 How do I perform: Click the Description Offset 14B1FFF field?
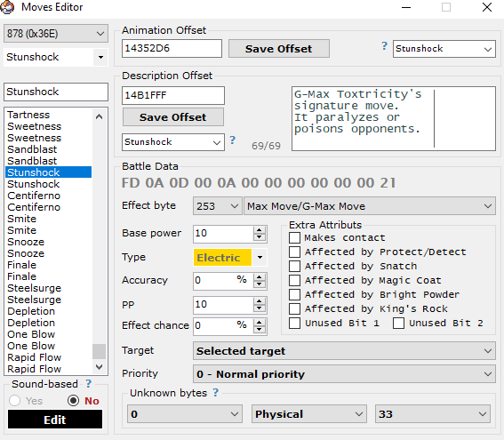pos(173,95)
